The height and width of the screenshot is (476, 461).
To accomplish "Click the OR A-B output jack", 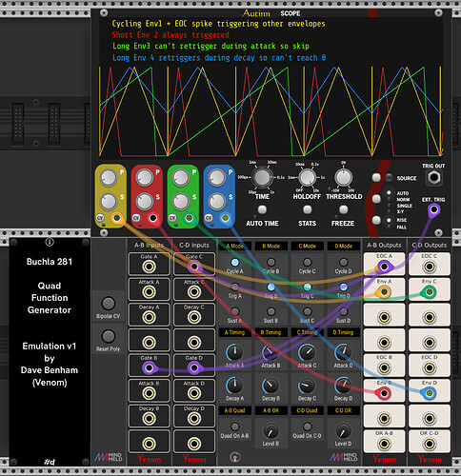I will point(384,444).
